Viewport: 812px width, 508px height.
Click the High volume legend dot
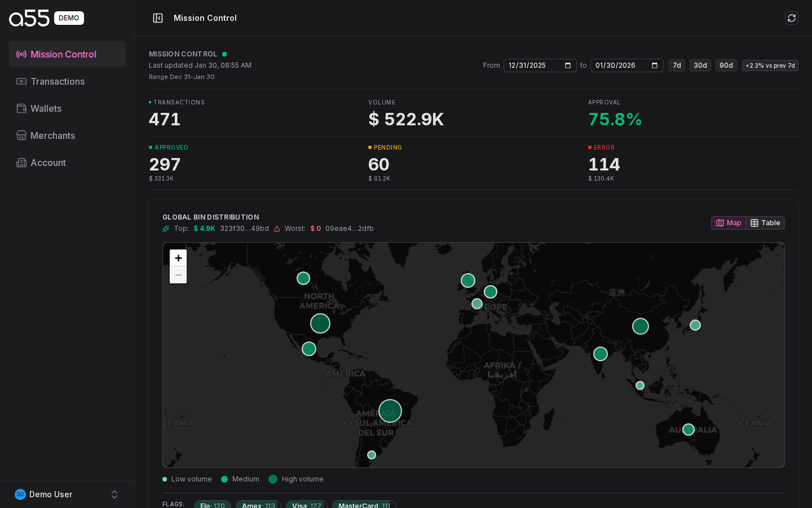(x=273, y=479)
